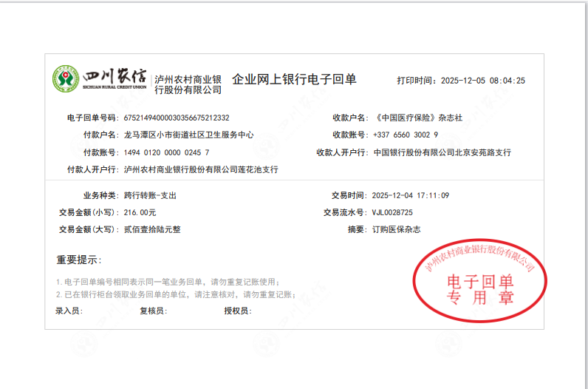Select payer account 1494 0120 0000 0245 7
The width and height of the screenshot is (588, 389).
pyautogui.click(x=166, y=152)
